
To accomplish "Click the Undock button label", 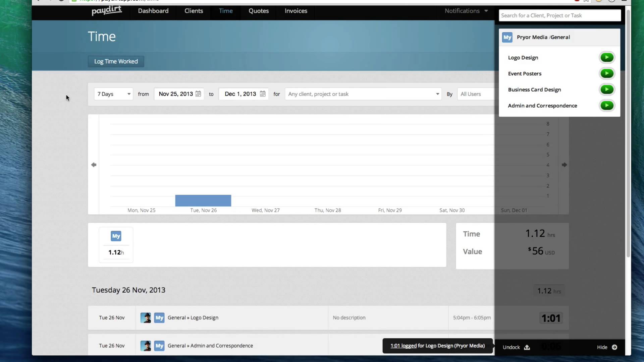I will 511,347.
